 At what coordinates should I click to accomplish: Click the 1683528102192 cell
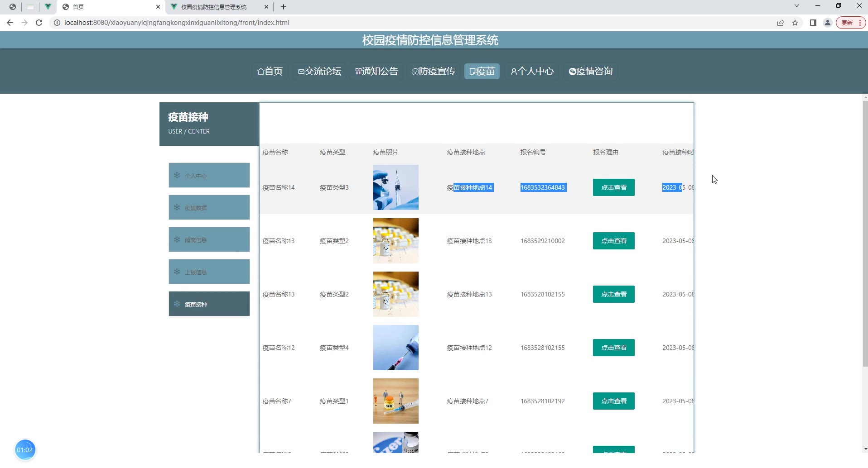(543, 401)
